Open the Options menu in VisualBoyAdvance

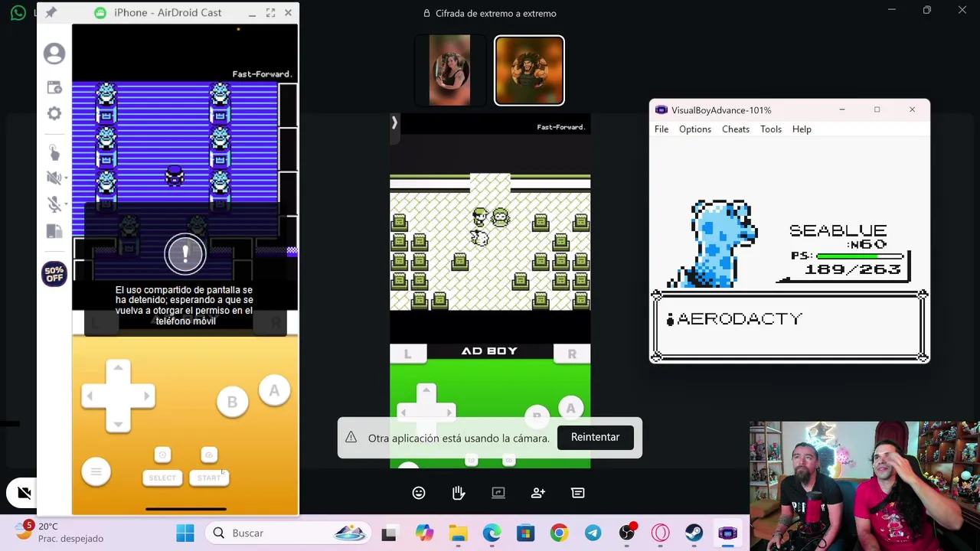point(695,129)
